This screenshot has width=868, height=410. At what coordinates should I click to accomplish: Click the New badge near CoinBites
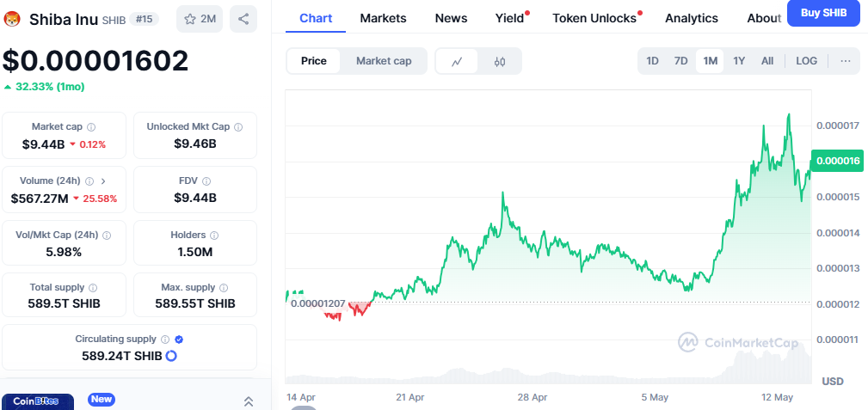[x=101, y=399]
